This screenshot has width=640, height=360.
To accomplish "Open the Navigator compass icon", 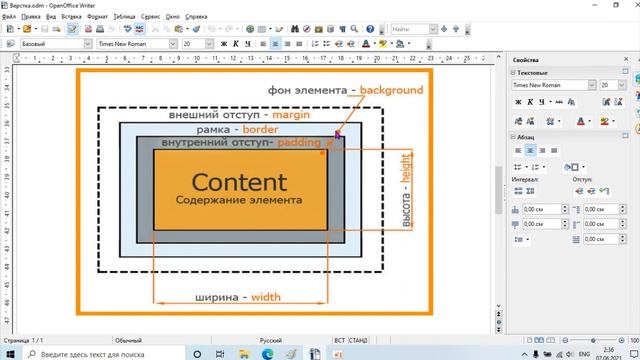I will (x=307, y=29).
